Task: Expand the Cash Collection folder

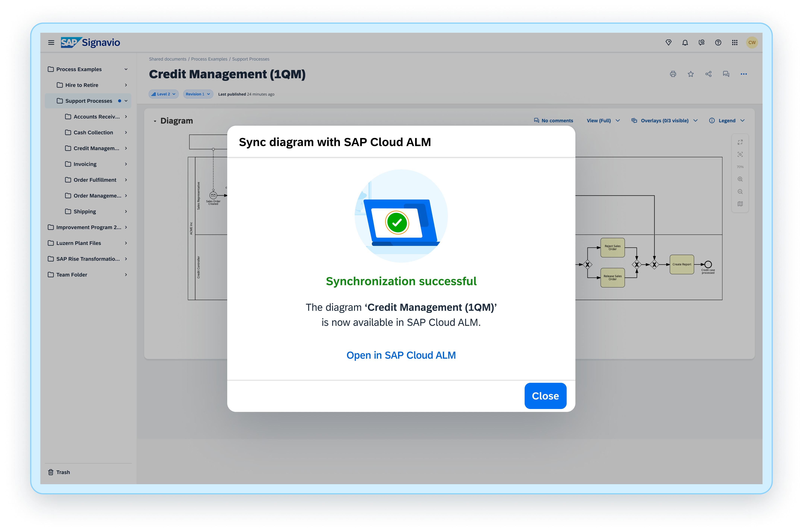Action: (x=126, y=132)
